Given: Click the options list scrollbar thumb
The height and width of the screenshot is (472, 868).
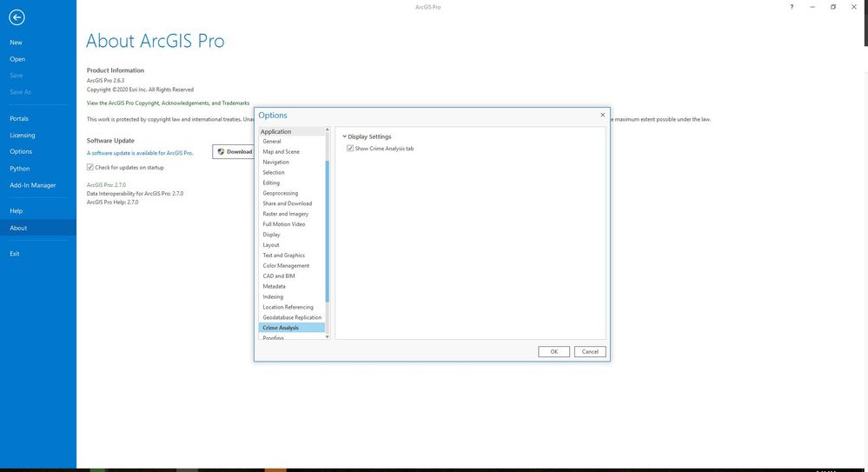Looking at the screenshot, I should tap(328, 231).
